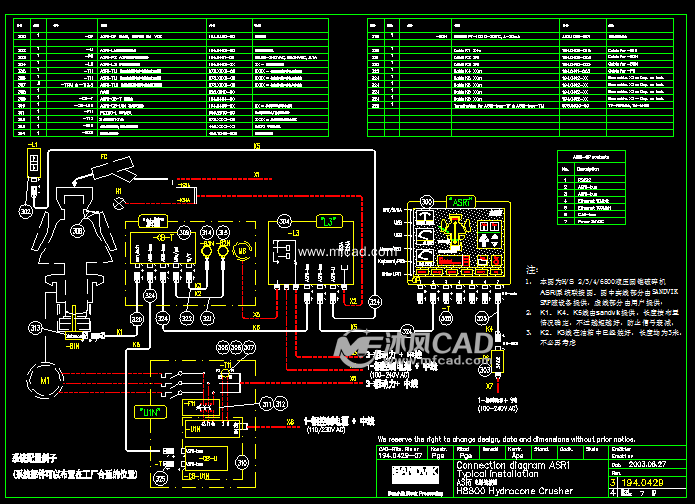695x504 pixels.
Task: Click the circled 304 beside the L3 label
Action: [x=284, y=221]
